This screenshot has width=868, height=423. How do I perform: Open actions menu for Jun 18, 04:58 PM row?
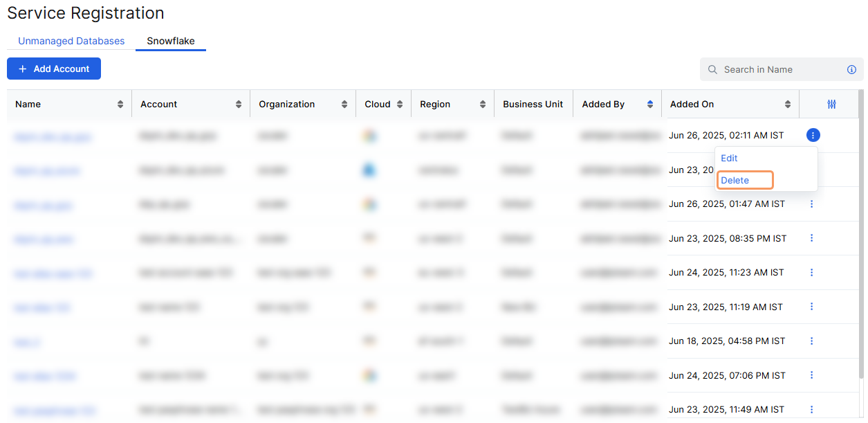coord(811,341)
